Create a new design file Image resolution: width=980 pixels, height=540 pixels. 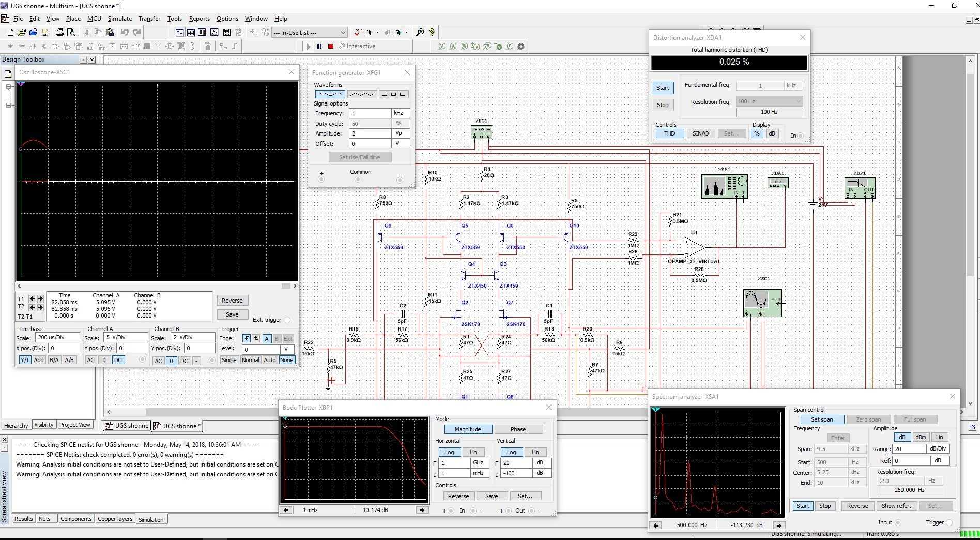10,32
